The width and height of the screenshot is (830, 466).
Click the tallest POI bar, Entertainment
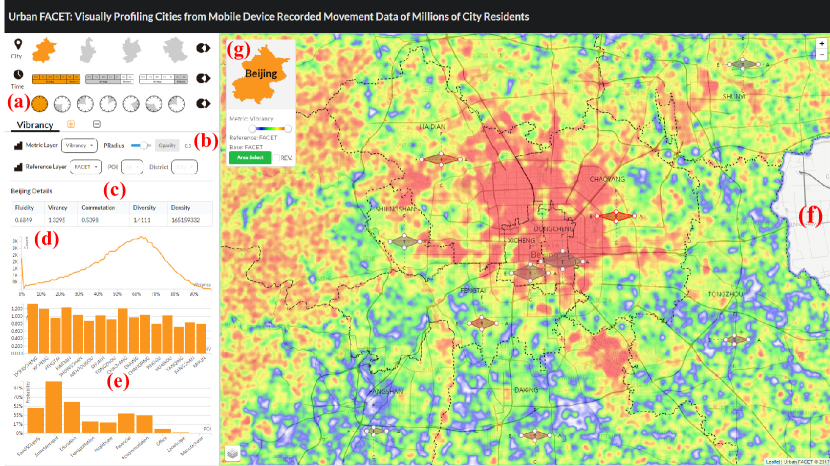pyautogui.click(x=53, y=407)
